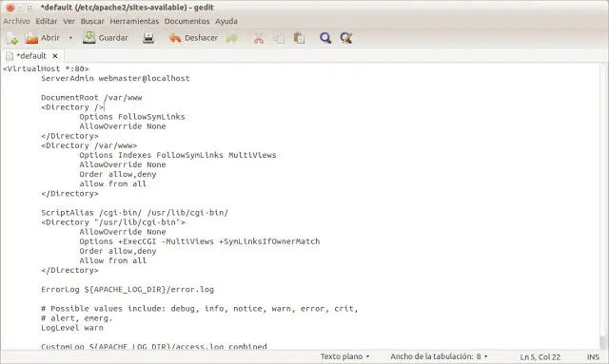Click the <Directory /> line

[72, 107]
